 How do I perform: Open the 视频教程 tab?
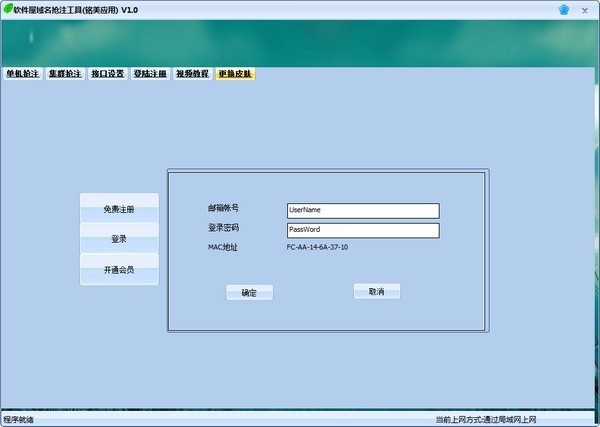pos(192,73)
